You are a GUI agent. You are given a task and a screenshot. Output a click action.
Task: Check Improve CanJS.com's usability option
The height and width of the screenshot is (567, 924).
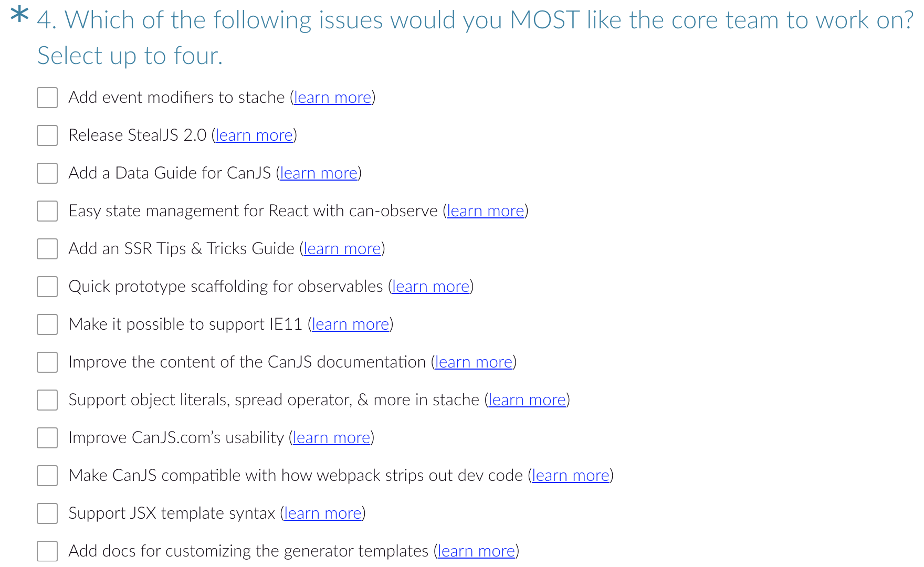pos(47,438)
